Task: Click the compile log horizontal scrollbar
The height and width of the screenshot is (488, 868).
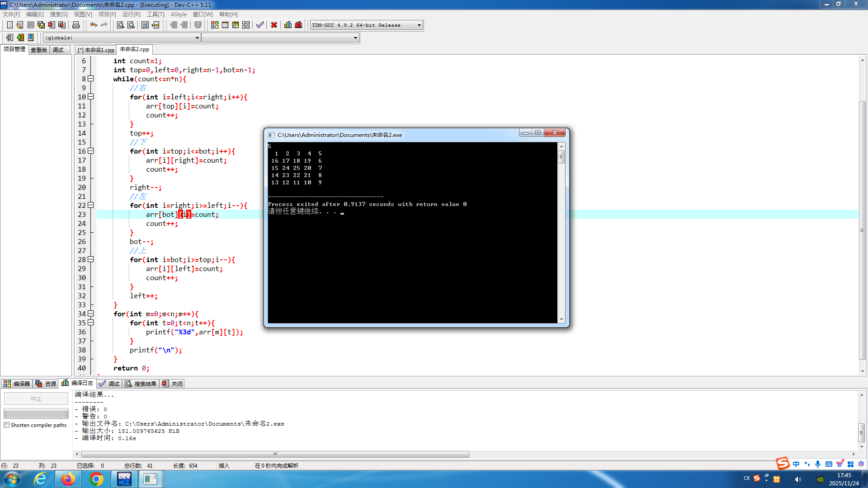Action: coord(275,454)
